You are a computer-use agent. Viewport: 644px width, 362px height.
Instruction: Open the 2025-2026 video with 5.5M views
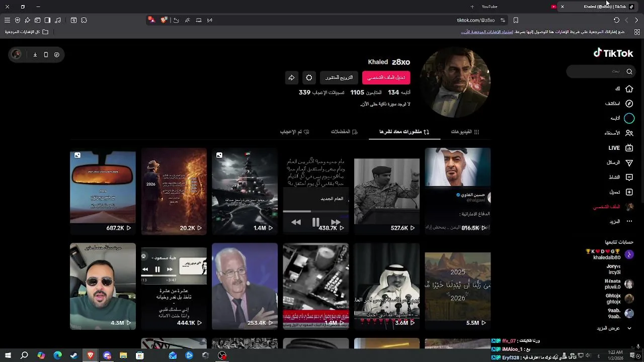coord(457,286)
